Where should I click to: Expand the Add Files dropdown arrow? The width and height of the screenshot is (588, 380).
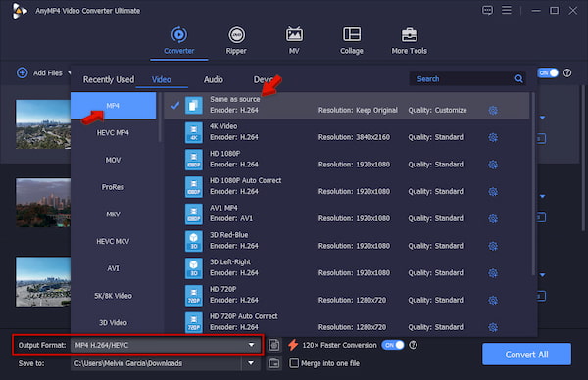pyautogui.click(x=69, y=72)
